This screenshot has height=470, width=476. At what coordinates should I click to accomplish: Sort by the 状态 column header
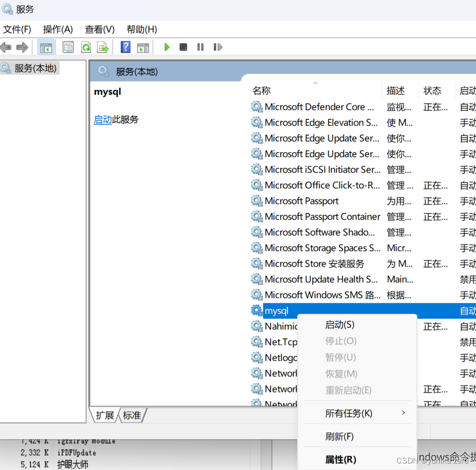point(437,91)
